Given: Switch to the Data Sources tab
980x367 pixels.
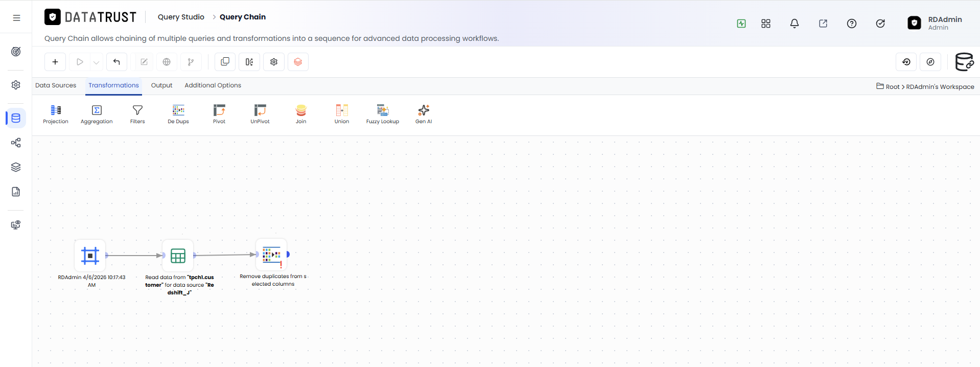Looking at the screenshot, I should pyautogui.click(x=56, y=85).
